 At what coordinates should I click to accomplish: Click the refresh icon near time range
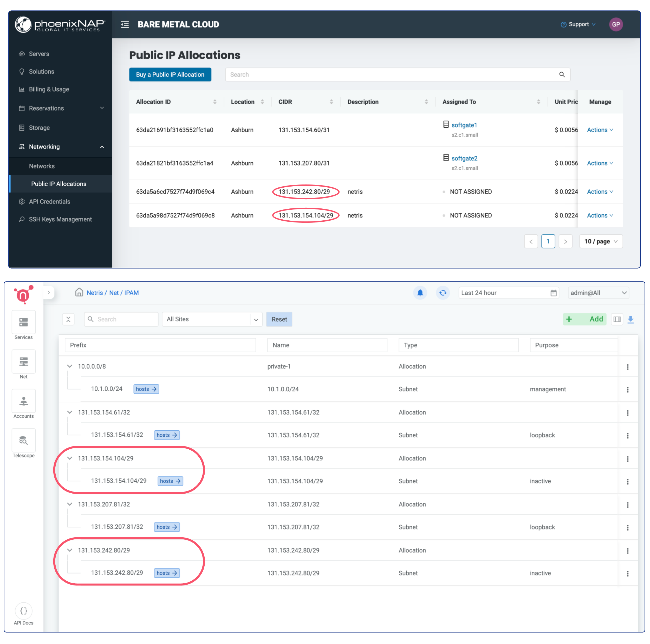(x=443, y=292)
